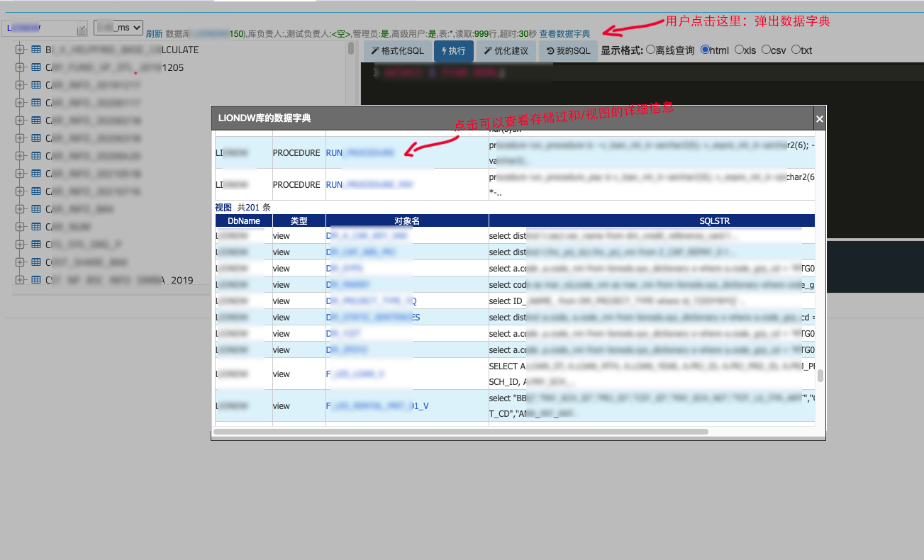Open 我的SQL saved queries
The width and height of the screenshot is (924, 560).
568,51
